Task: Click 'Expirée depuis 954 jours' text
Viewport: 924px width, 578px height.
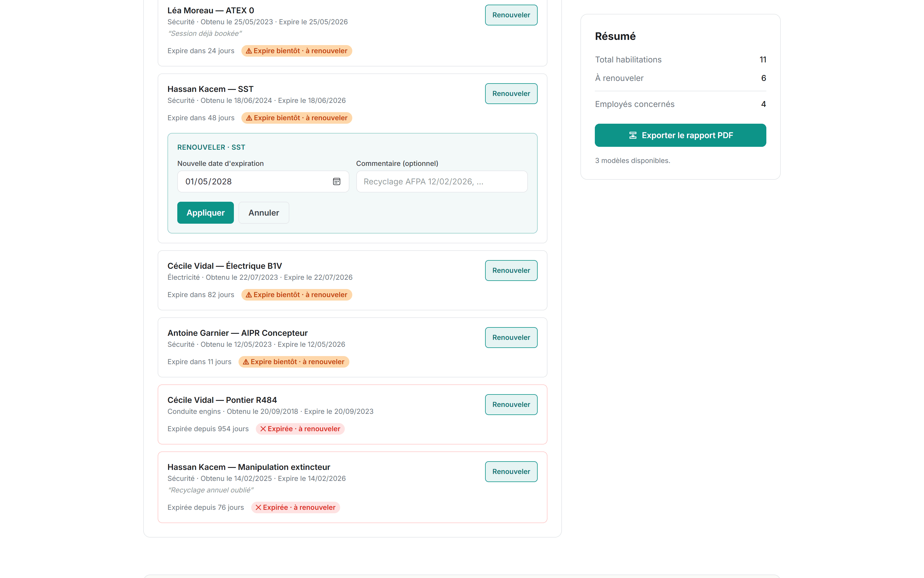Action: (208, 429)
